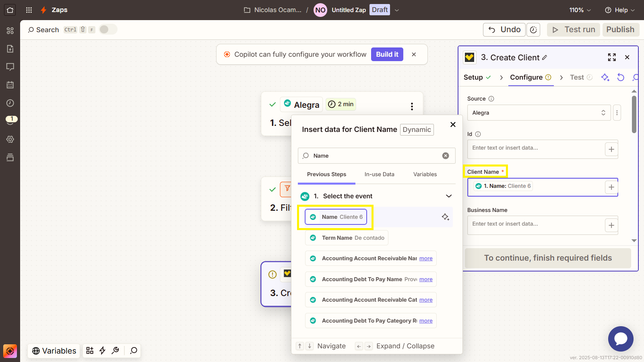
Task: Collapse the 'Select the event' section
Action: 449,196
